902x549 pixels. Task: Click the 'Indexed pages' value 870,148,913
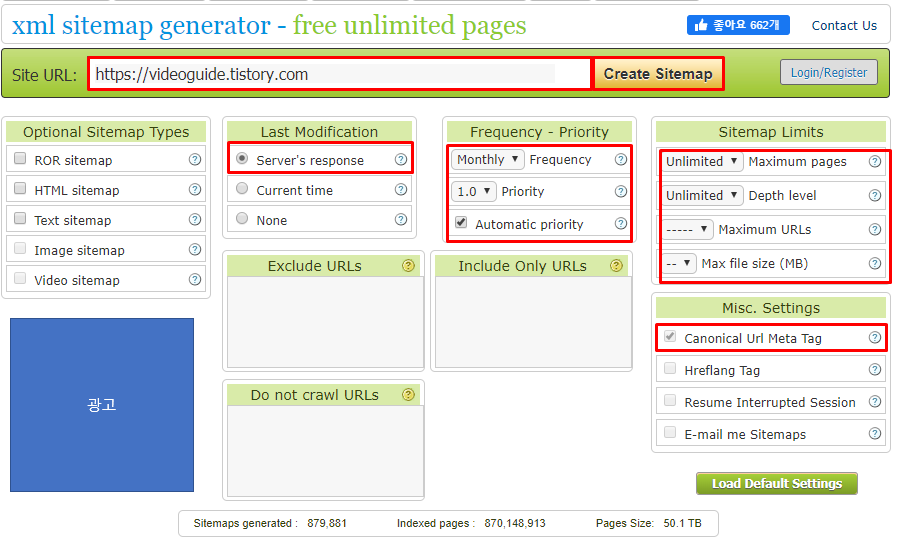515,523
